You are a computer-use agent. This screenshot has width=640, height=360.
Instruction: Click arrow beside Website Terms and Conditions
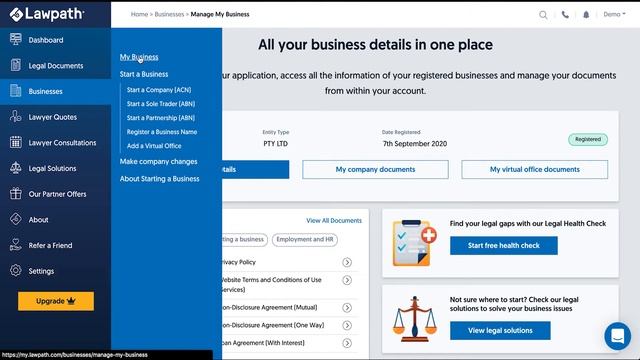point(347,280)
